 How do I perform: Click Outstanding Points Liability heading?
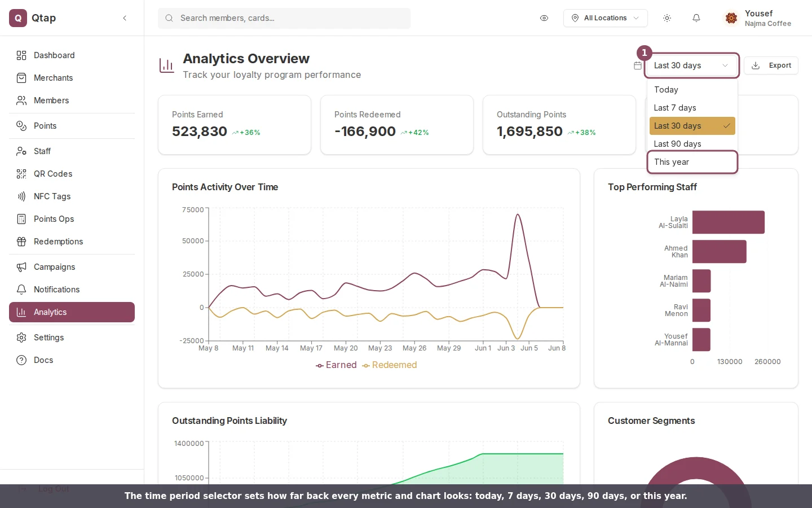coord(230,421)
